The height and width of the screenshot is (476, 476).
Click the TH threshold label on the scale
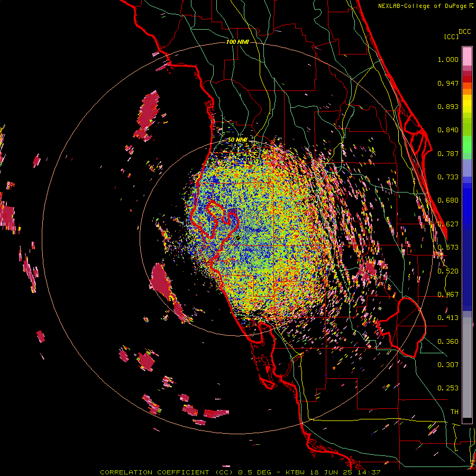click(454, 412)
